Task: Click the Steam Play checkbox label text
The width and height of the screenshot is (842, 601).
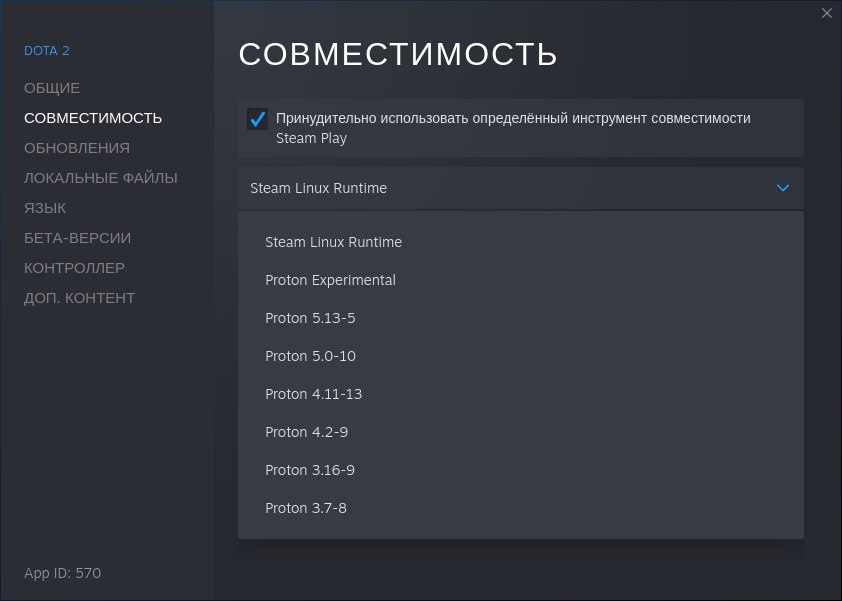Action: pos(513,128)
